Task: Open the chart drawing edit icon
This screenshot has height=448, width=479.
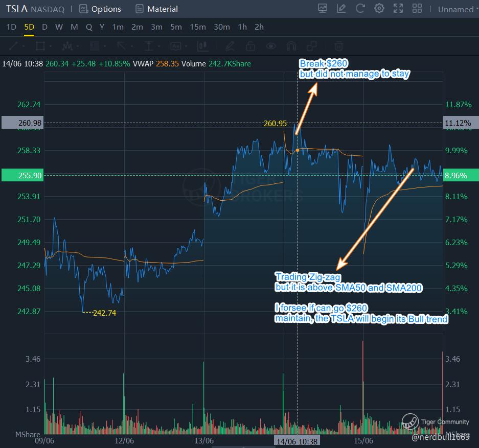Action: 341,9
